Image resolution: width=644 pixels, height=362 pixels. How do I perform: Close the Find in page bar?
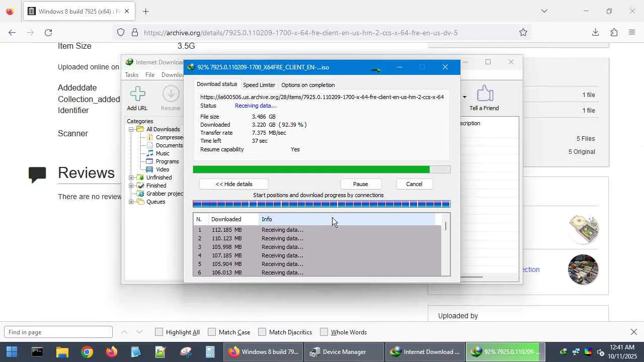click(634, 332)
